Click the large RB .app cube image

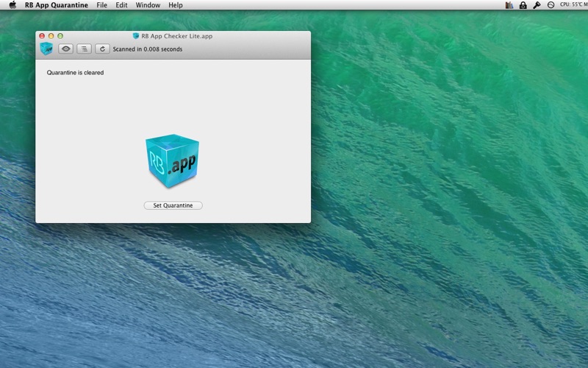pyautogui.click(x=172, y=160)
